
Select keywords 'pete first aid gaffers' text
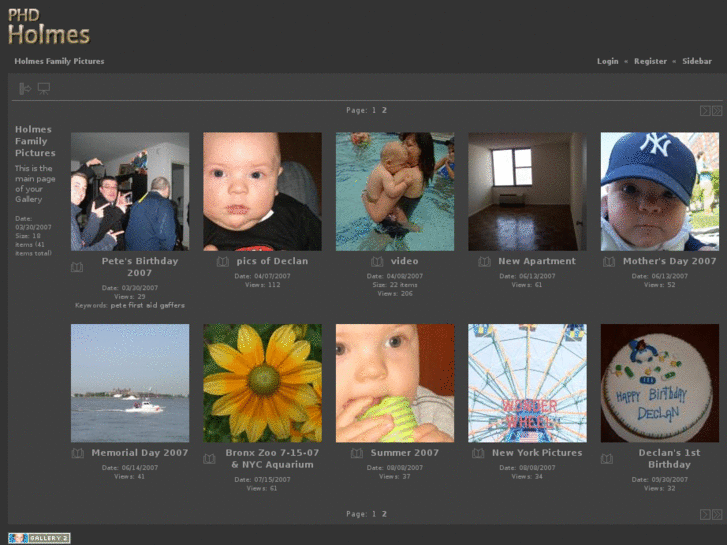click(147, 305)
